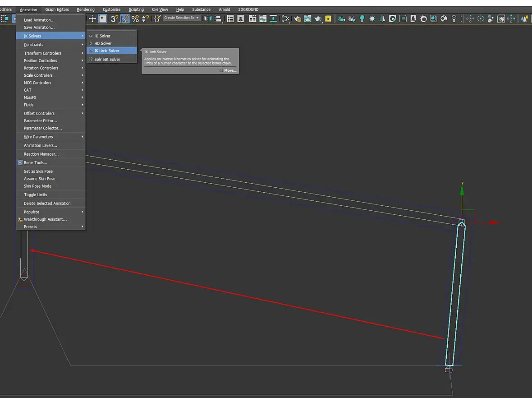
Task: Click the Spinner Snap icon
Action: pyautogui.click(x=145, y=19)
